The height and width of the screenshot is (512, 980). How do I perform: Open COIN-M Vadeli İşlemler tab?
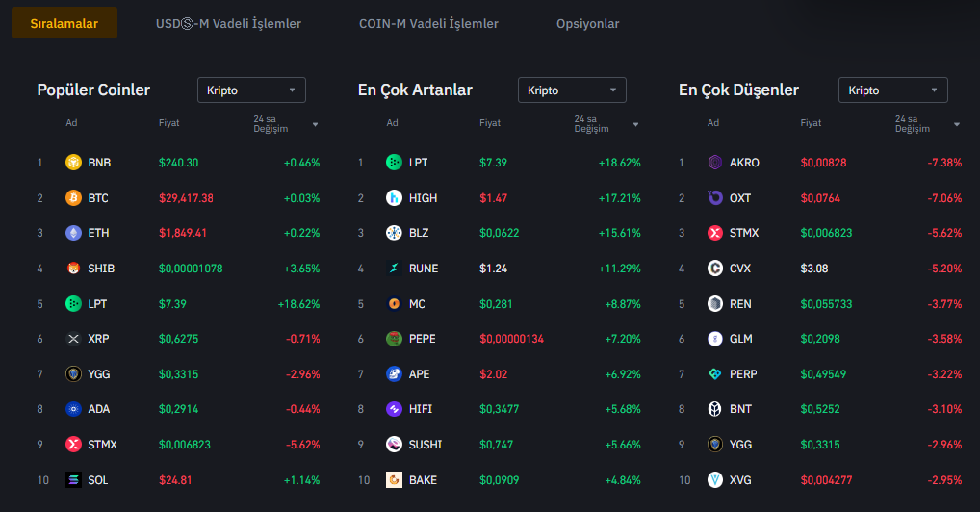point(428,23)
